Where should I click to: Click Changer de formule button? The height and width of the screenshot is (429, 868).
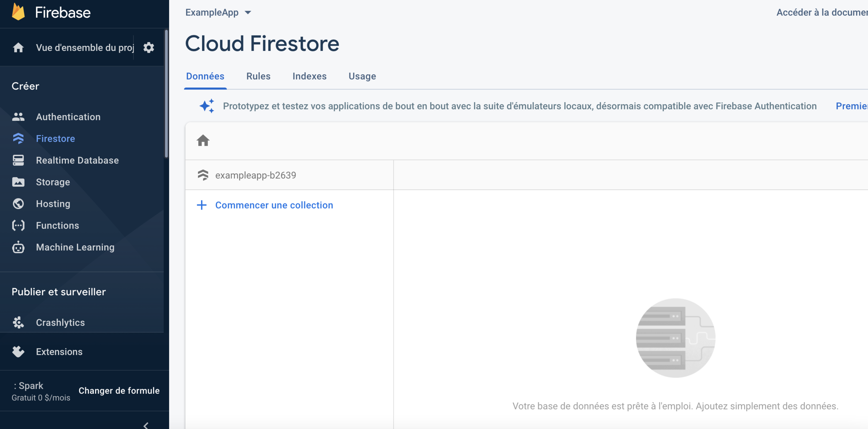click(119, 390)
